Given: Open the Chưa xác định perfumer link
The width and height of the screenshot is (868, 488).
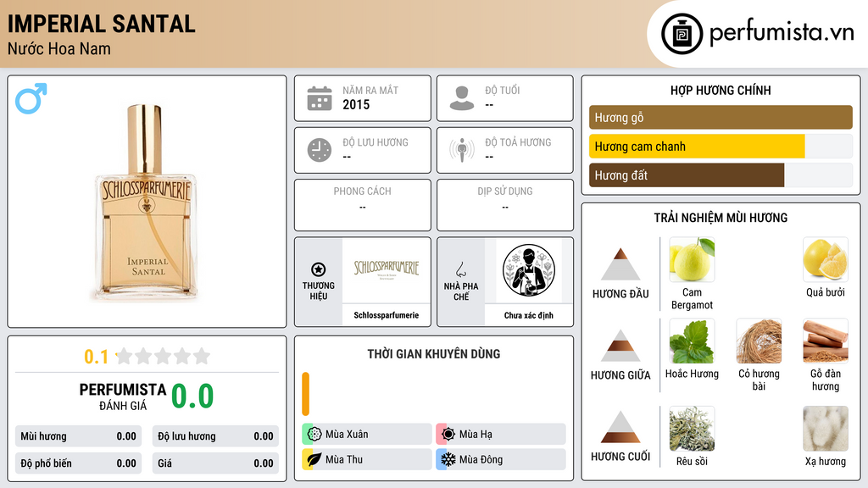Looking at the screenshot, I should [529, 315].
